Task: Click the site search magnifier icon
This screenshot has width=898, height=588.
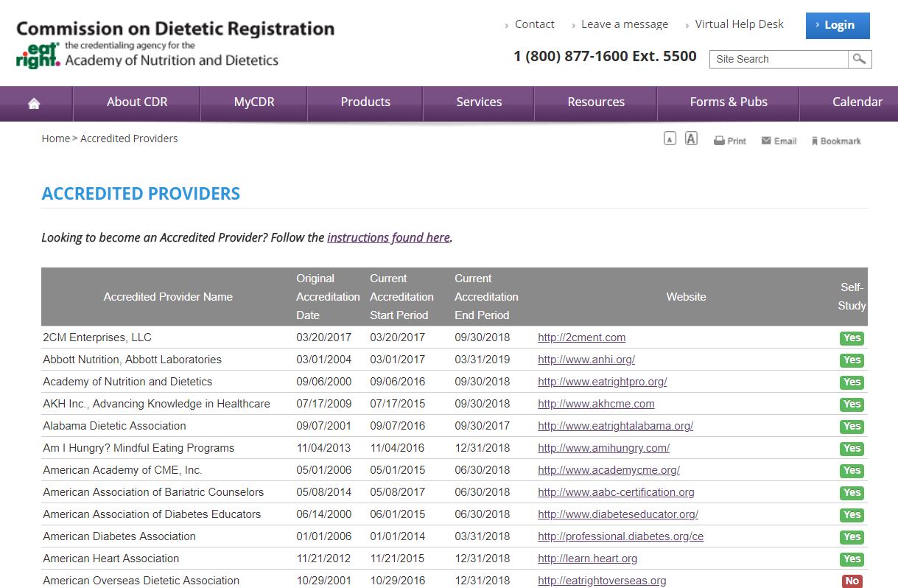Action: click(x=859, y=59)
